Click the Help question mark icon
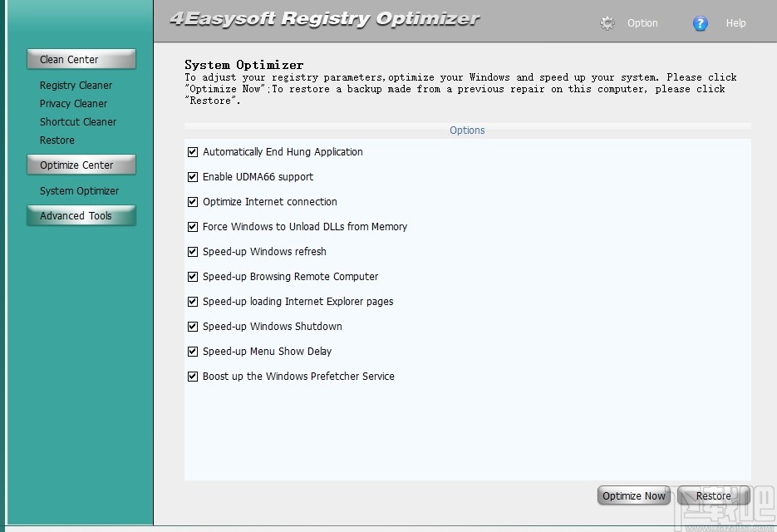The image size is (777, 532). pos(701,22)
